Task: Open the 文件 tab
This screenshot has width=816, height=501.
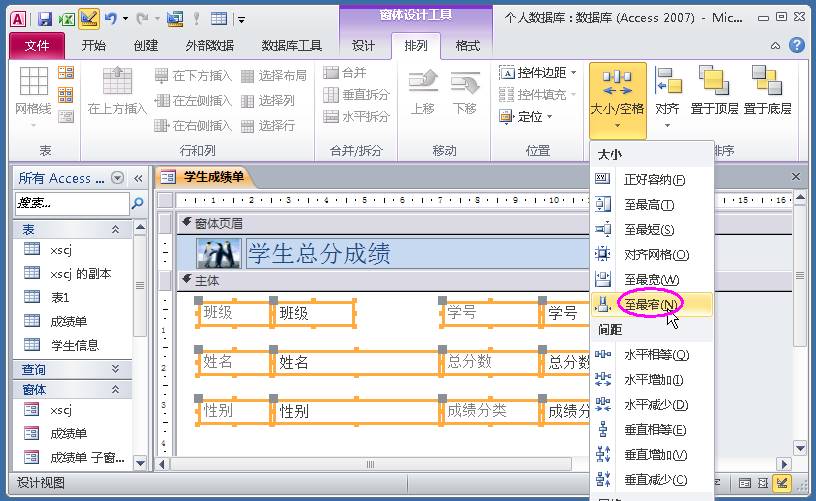Action: click(37, 46)
